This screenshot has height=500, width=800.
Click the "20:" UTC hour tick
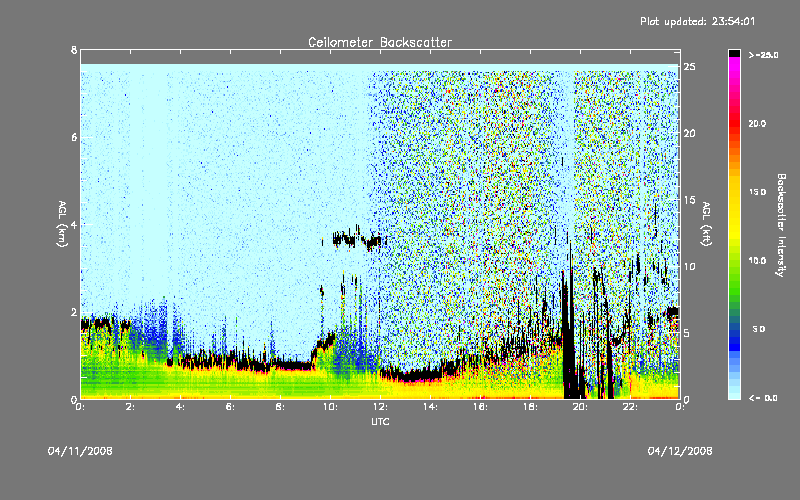point(580,407)
